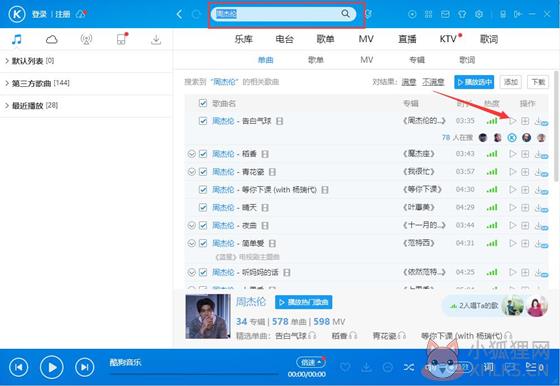This screenshot has width=560, height=386.
Task: Show lyrics with the 词 button
Action: [x=488, y=367]
